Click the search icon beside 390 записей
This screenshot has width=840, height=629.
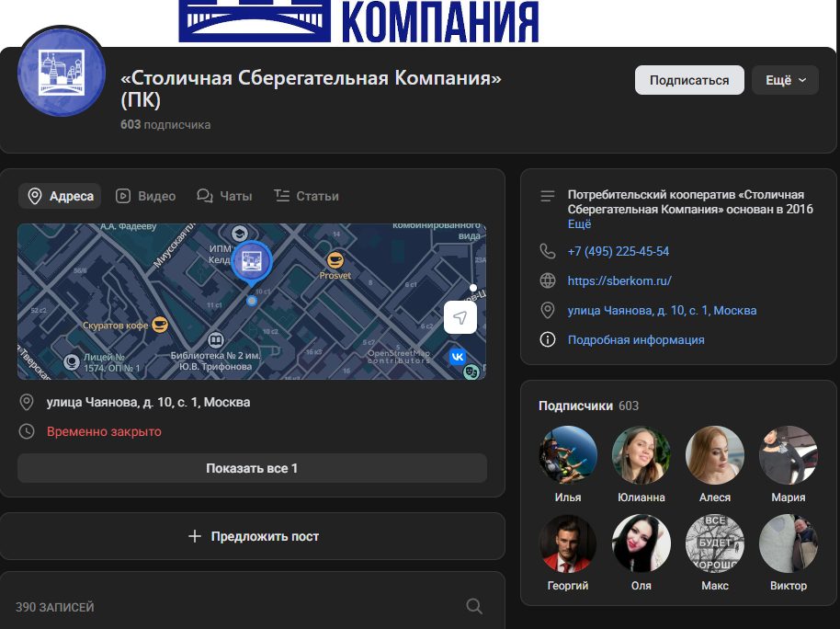[x=474, y=607]
